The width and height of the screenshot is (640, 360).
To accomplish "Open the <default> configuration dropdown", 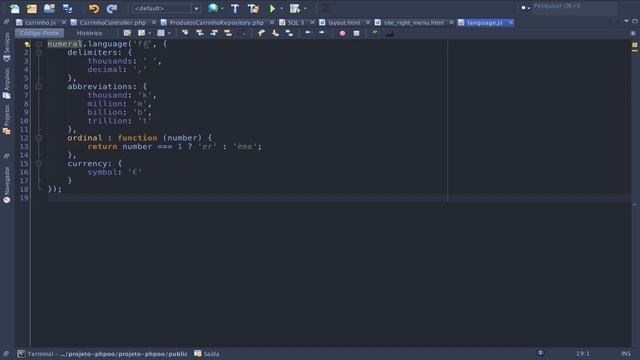I will coord(166,8).
